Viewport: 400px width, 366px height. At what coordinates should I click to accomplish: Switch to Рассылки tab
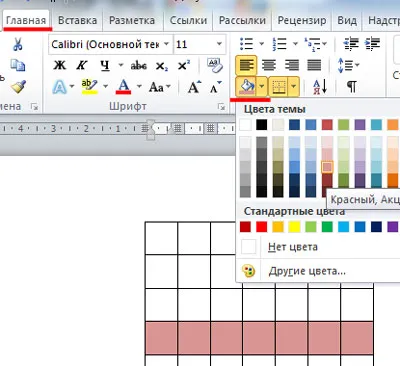point(242,20)
